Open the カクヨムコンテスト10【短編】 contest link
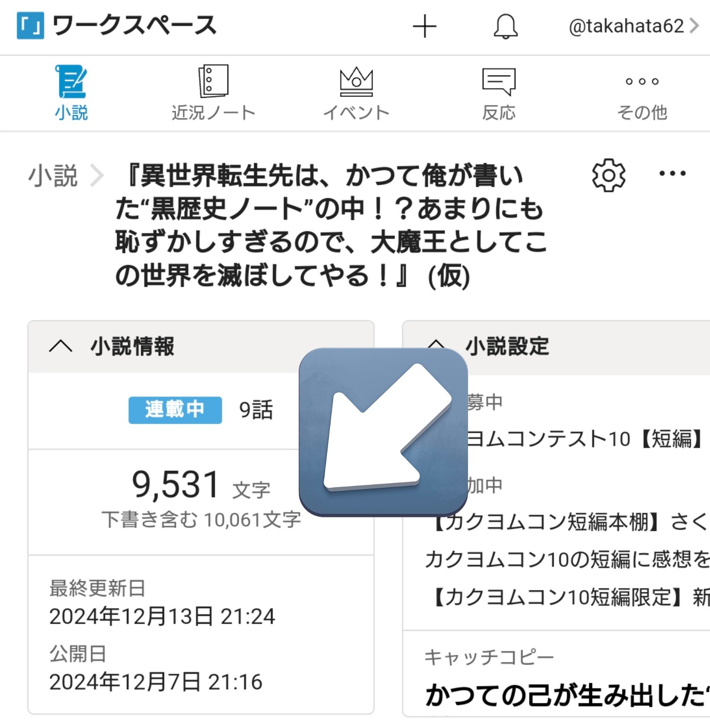 click(584, 439)
